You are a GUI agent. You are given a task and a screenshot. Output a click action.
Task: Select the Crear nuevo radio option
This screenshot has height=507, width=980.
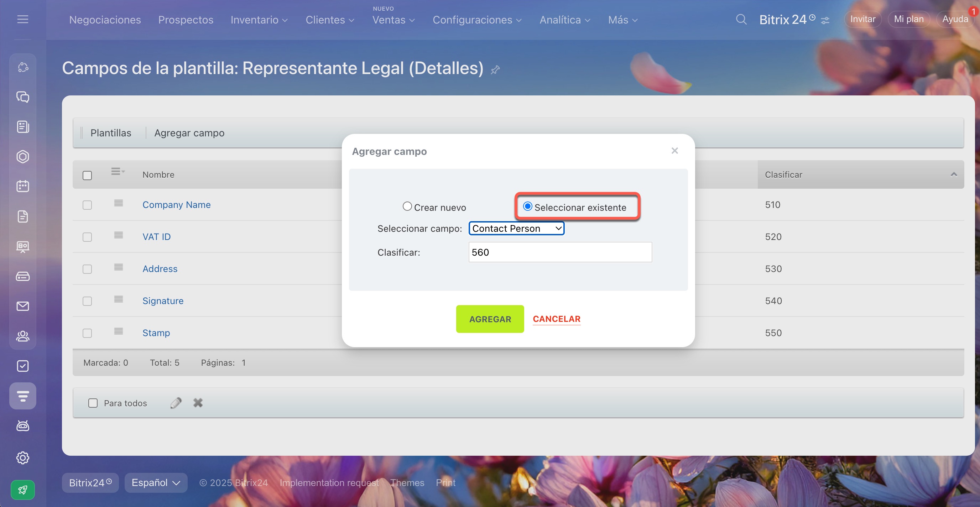tap(407, 207)
